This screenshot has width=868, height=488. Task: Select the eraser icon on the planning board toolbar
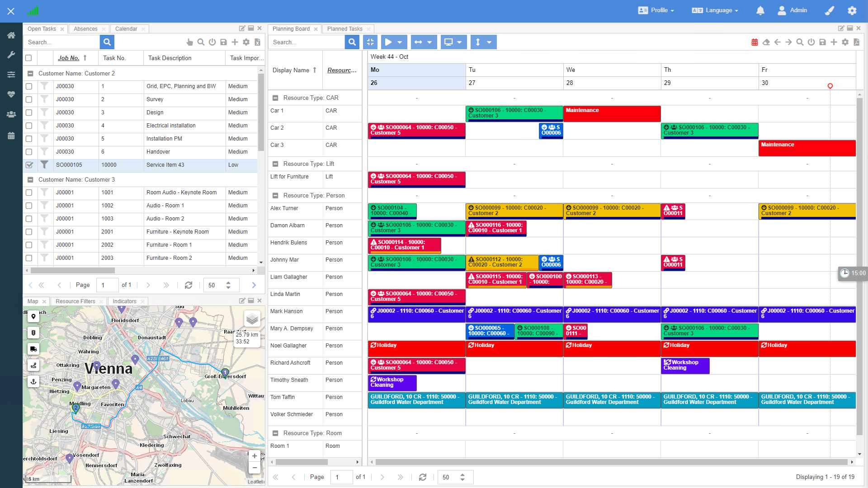click(x=766, y=42)
